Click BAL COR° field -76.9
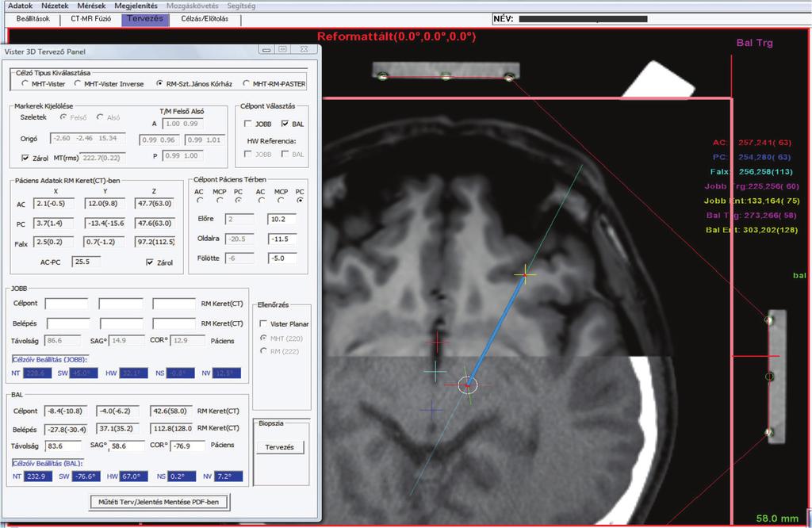 pyautogui.click(x=187, y=446)
